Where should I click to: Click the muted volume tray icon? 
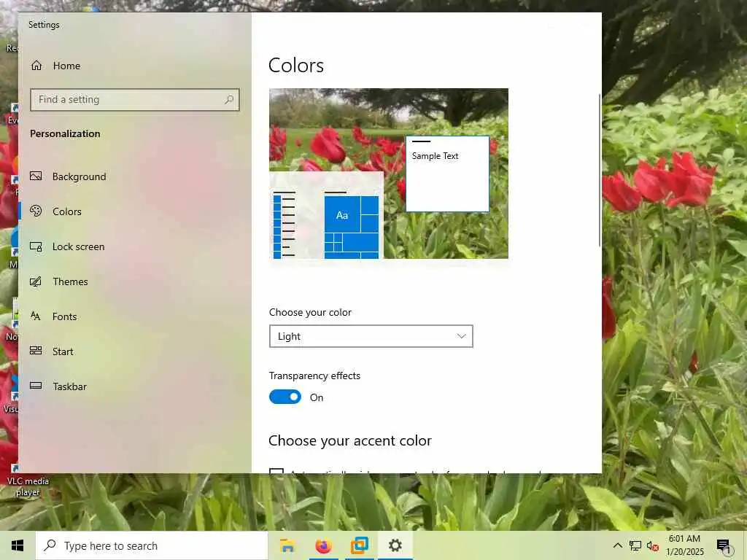[x=653, y=545]
